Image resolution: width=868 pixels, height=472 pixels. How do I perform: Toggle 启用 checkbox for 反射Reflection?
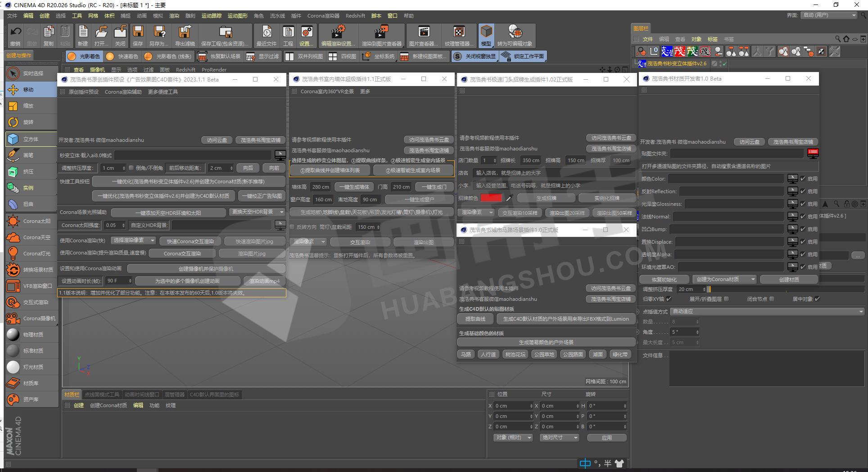pyautogui.click(x=803, y=191)
